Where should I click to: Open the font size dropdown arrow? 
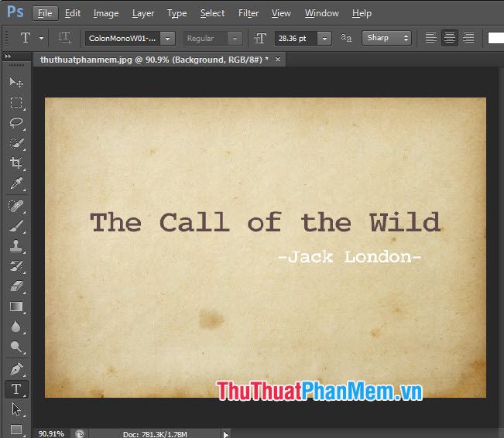point(324,39)
